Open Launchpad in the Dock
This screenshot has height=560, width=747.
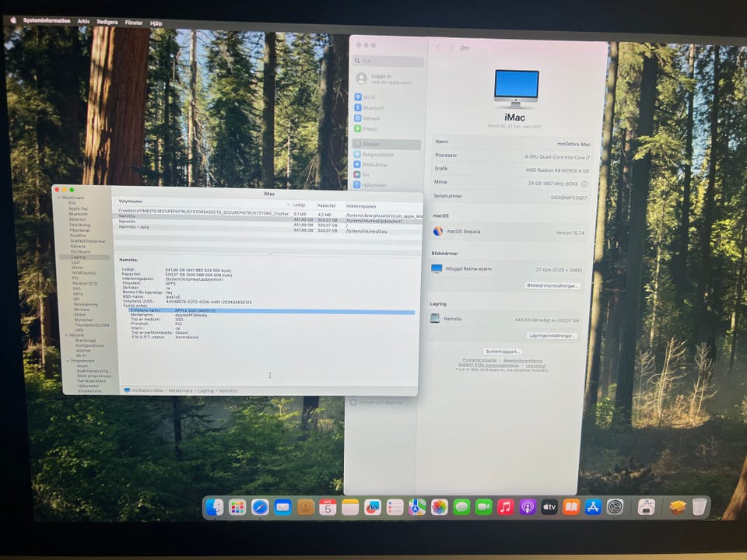click(237, 507)
